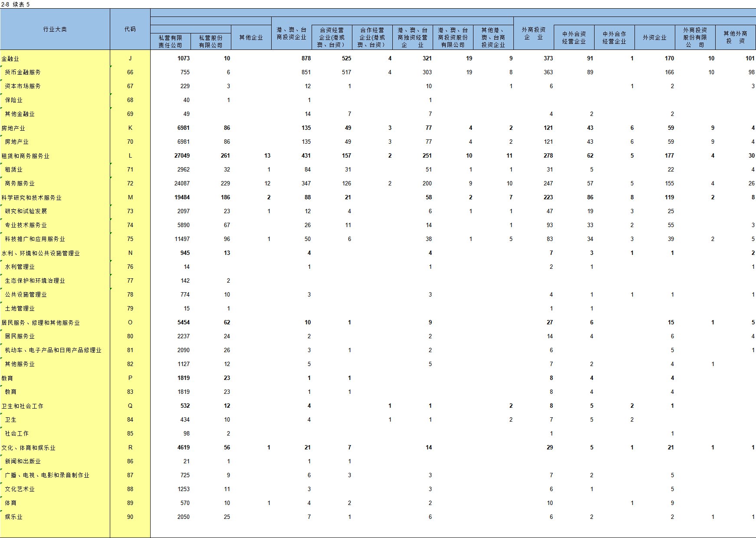Select the 其他服务业 row label

coord(20,364)
